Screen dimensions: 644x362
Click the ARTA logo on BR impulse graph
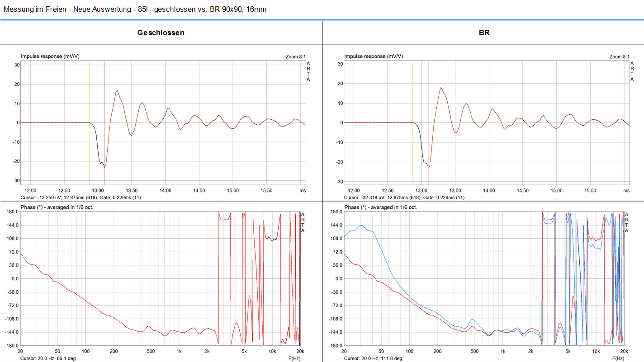[632, 71]
